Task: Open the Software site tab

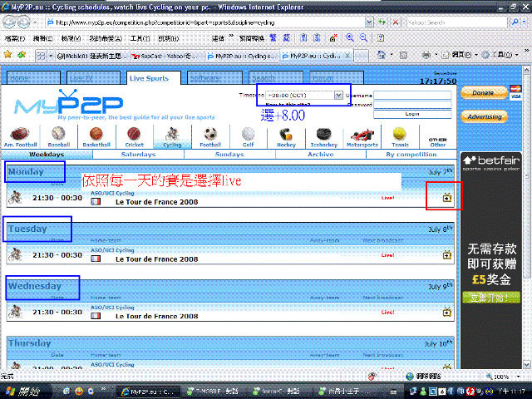Action: coord(214,77)
